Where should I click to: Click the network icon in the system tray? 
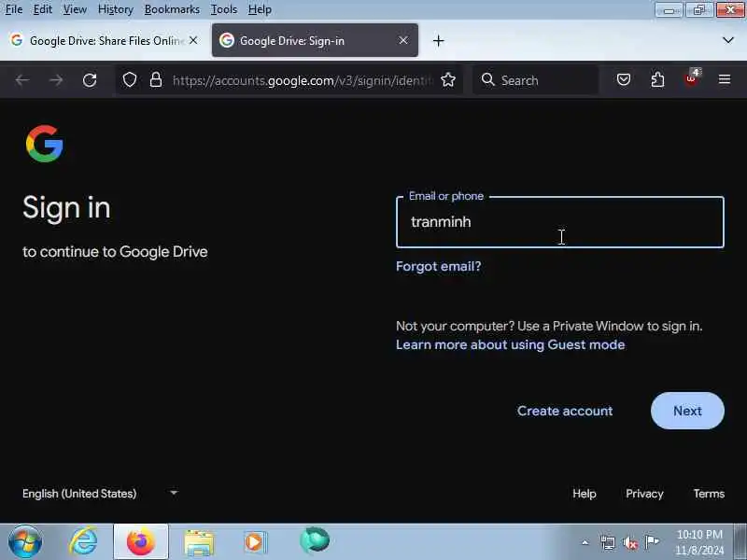click(608, 542)
